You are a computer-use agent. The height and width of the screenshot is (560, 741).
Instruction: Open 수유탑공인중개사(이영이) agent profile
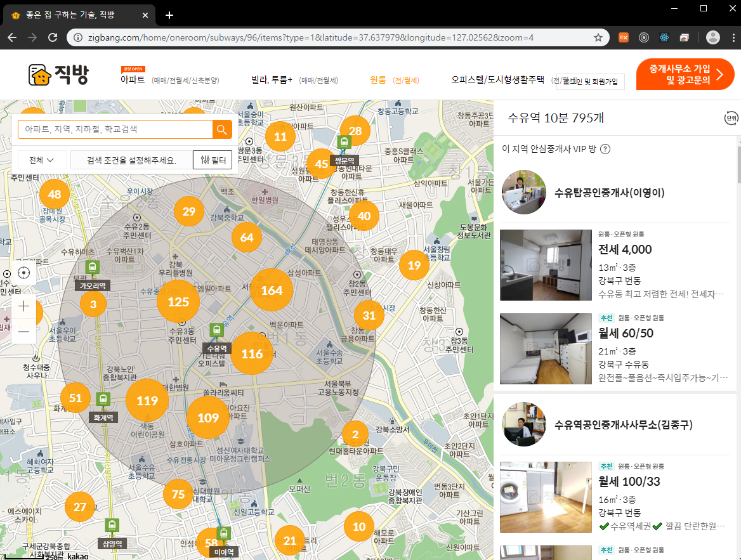point(609,192)
